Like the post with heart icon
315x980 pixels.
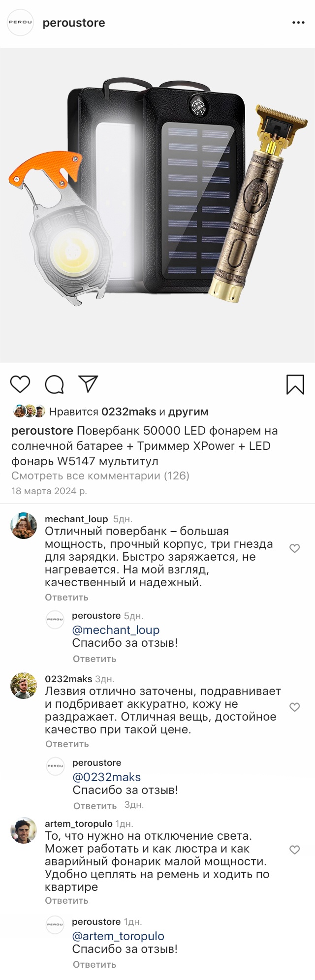[x=20, y=384]
